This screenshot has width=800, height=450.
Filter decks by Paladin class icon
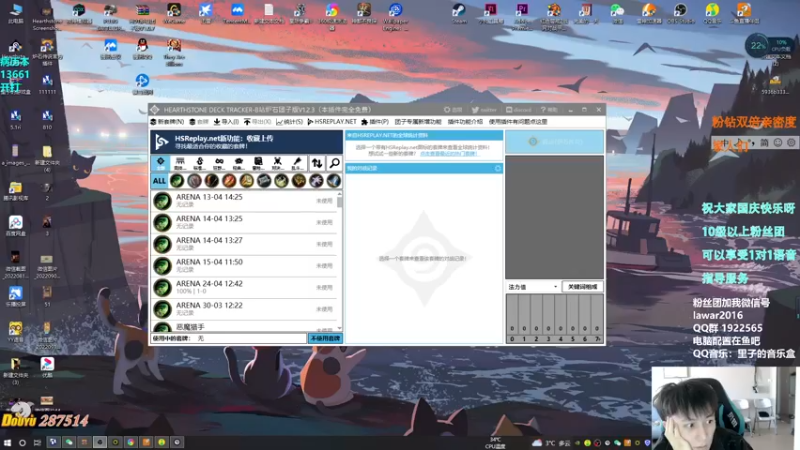[246, 181]
